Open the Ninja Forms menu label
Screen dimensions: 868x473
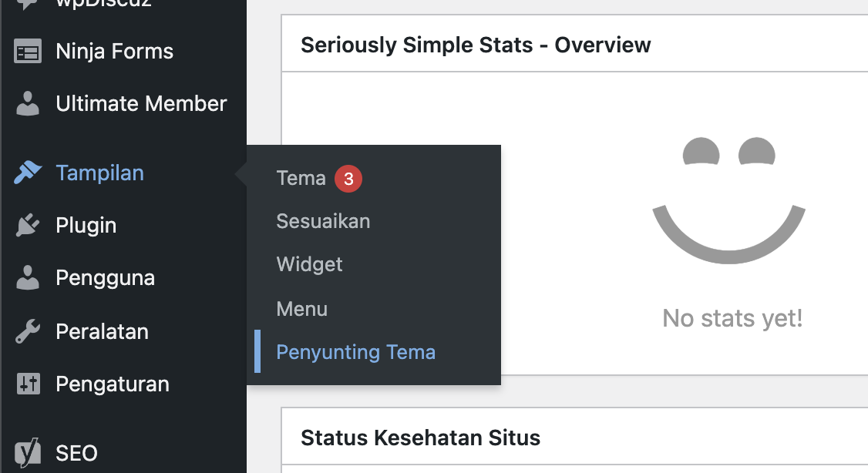pyautogui.click(x=114, y=52)
